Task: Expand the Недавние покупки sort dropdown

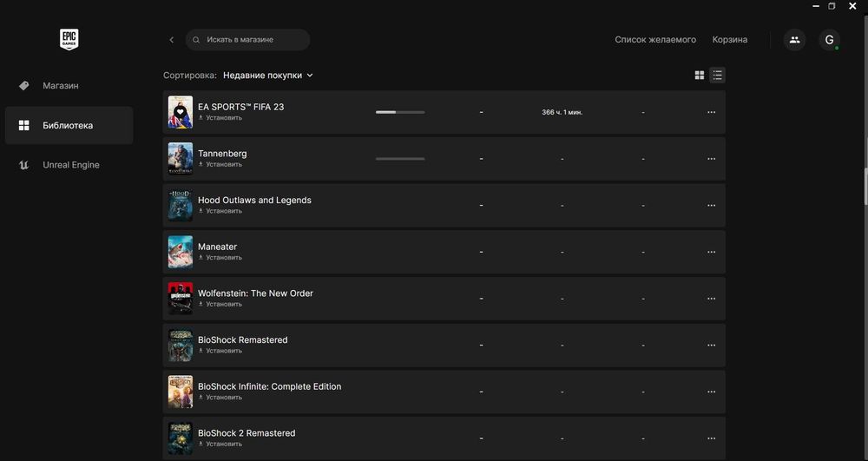Action: 268,76
